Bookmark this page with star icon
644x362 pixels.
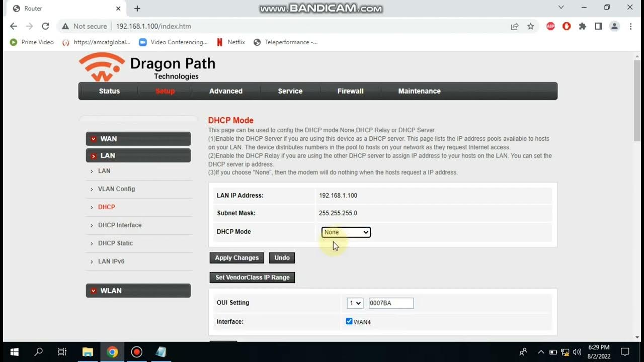coord(530,26)
